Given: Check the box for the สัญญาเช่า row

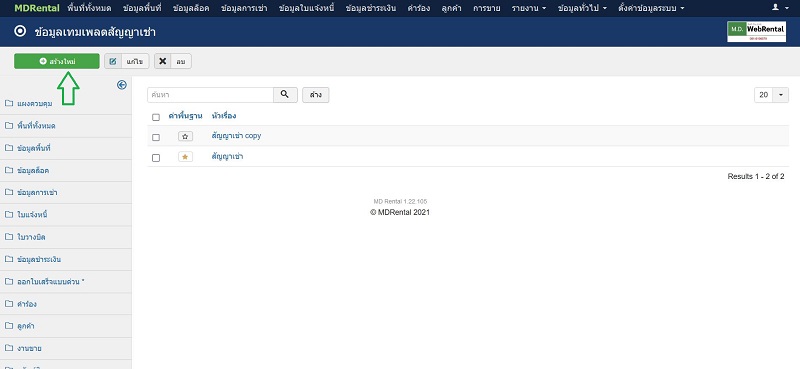Looking at the screenshot, I should click(x=156, y=158).
